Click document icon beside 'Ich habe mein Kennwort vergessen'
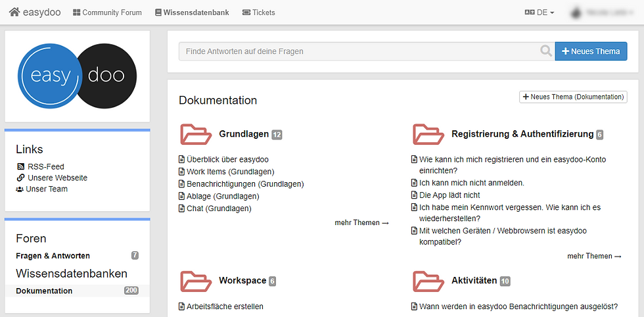This screenshot has width=644, height=317. (414, 207)
